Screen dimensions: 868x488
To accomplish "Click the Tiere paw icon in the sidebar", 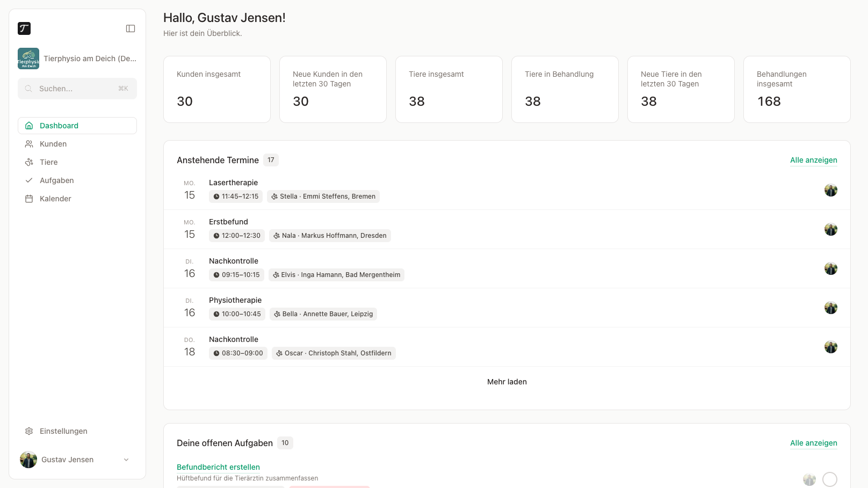I will [x=29, y=162].
